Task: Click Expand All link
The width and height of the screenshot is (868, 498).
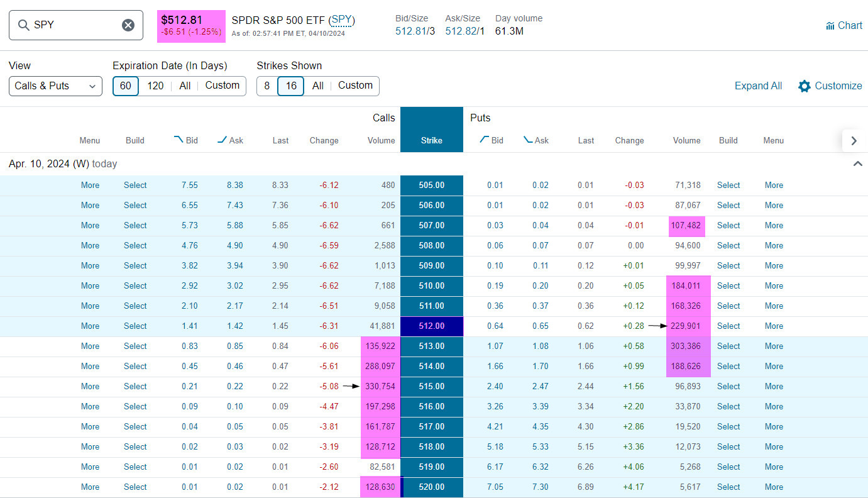Action: [x=758, y=86]
